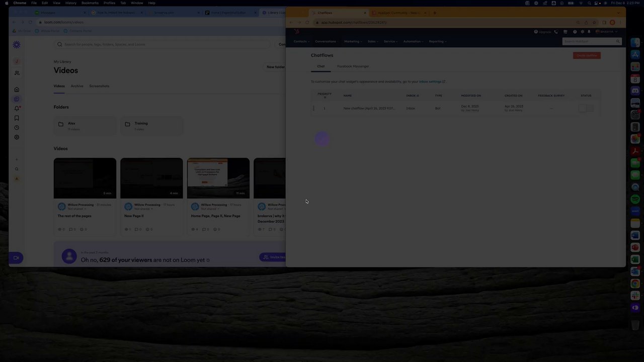Open video titled The rest of the pages
This screenshot has height=362, width=644.
tap(74, 216)
